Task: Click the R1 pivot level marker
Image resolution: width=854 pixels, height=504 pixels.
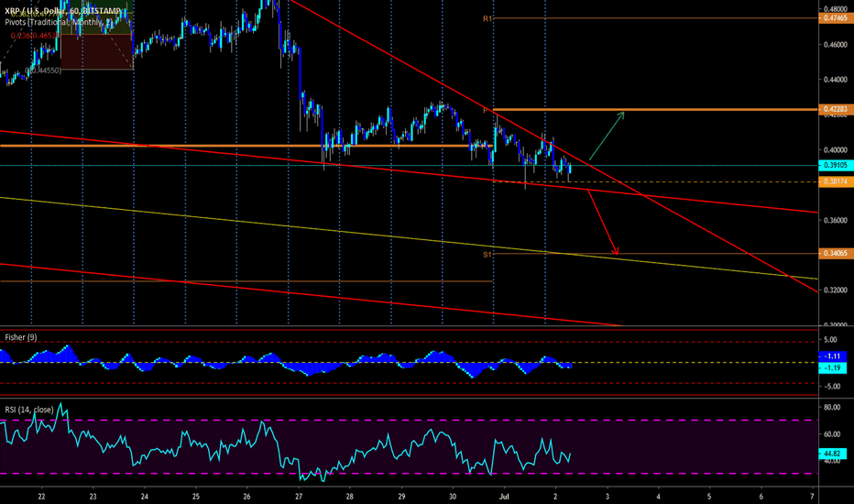Action: [487, 18]
